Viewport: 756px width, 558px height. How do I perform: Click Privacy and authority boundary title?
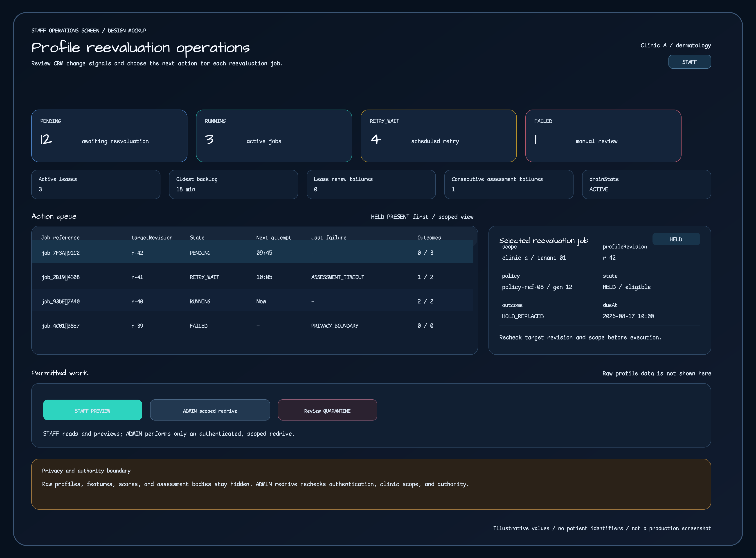click(x=86, y=470)
